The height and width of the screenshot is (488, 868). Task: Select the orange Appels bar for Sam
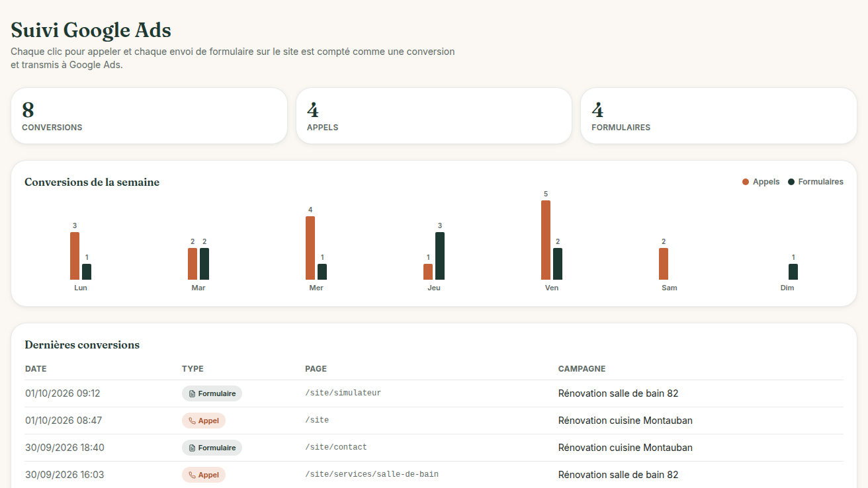664,264
